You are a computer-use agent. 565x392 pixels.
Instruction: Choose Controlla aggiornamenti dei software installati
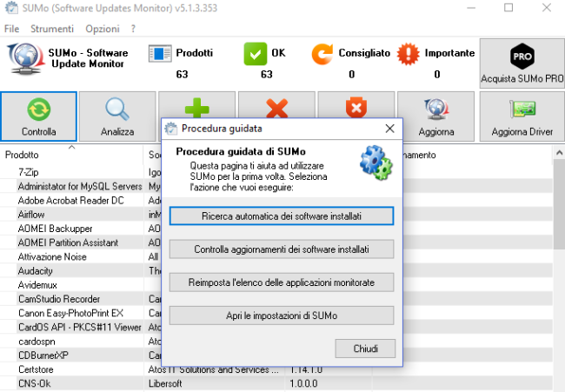[282, 249]
